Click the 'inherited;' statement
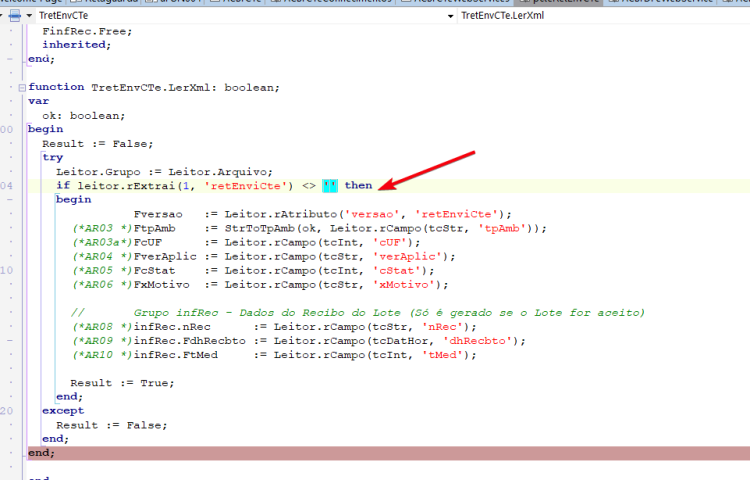The width and height of the screenshot is (750, 480). [77, 44]
